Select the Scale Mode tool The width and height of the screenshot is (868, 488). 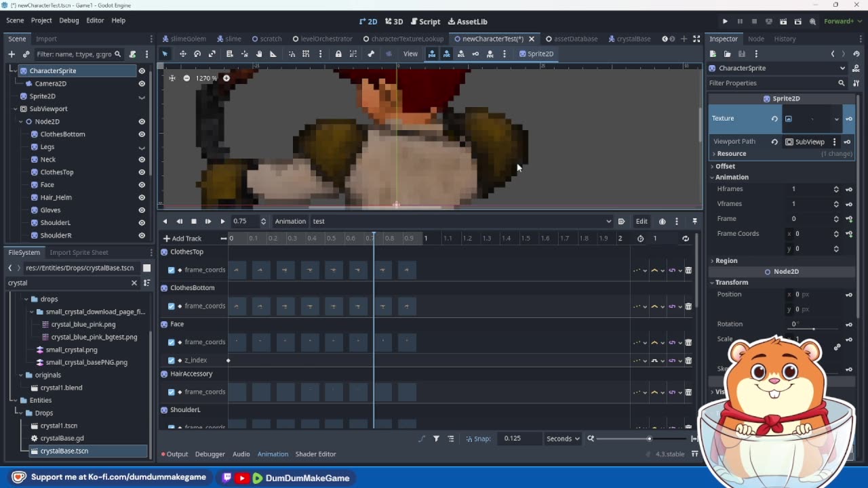click(212, 54)
